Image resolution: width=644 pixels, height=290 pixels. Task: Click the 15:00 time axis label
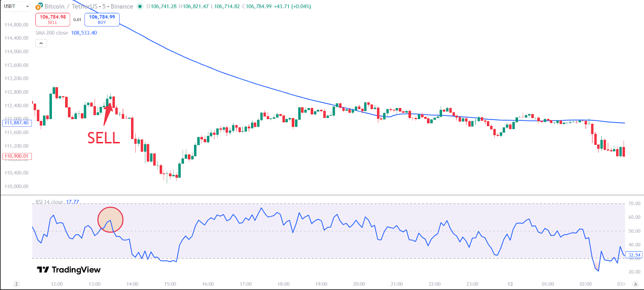coord(170,284)
